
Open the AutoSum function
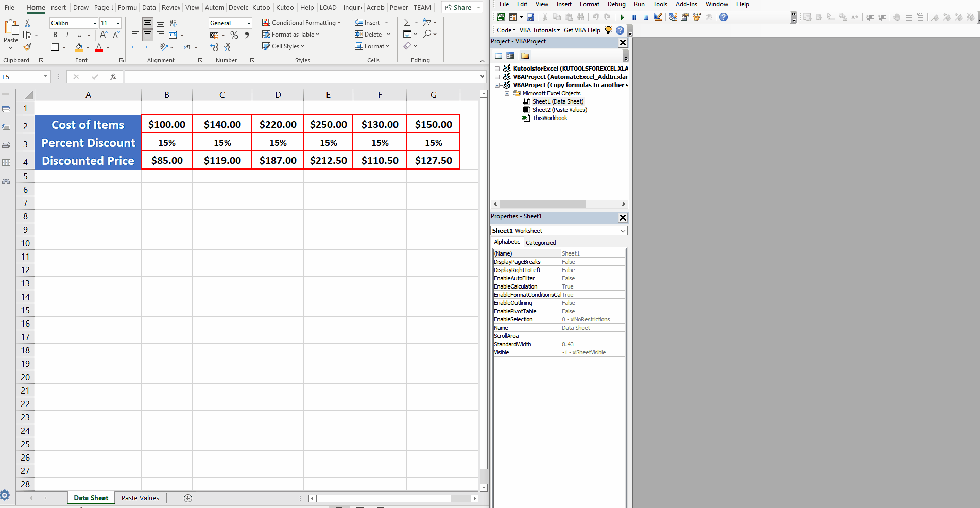[407, 22]
